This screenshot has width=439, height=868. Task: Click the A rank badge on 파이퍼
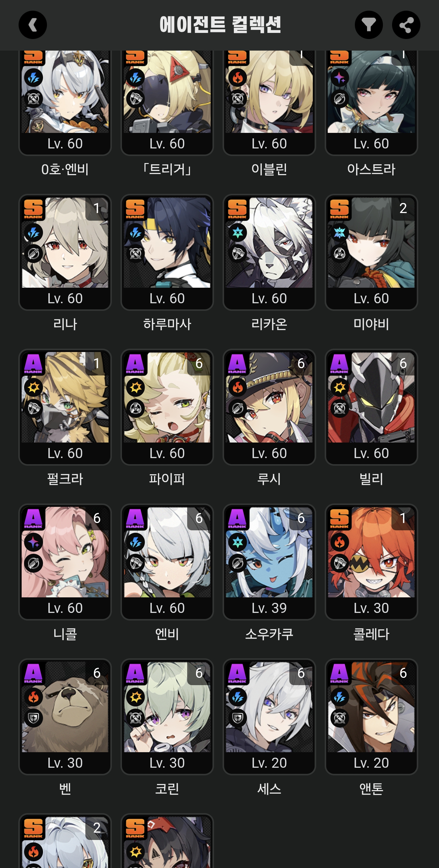point(135,364)
